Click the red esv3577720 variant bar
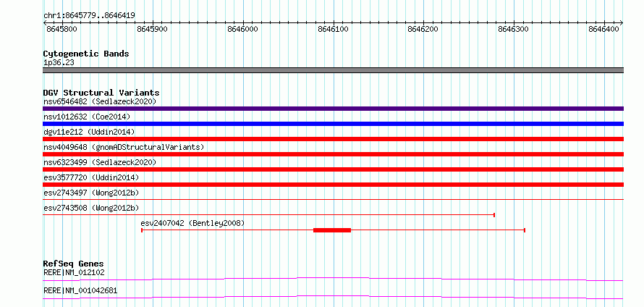644x307 pixels. point(333,185)
